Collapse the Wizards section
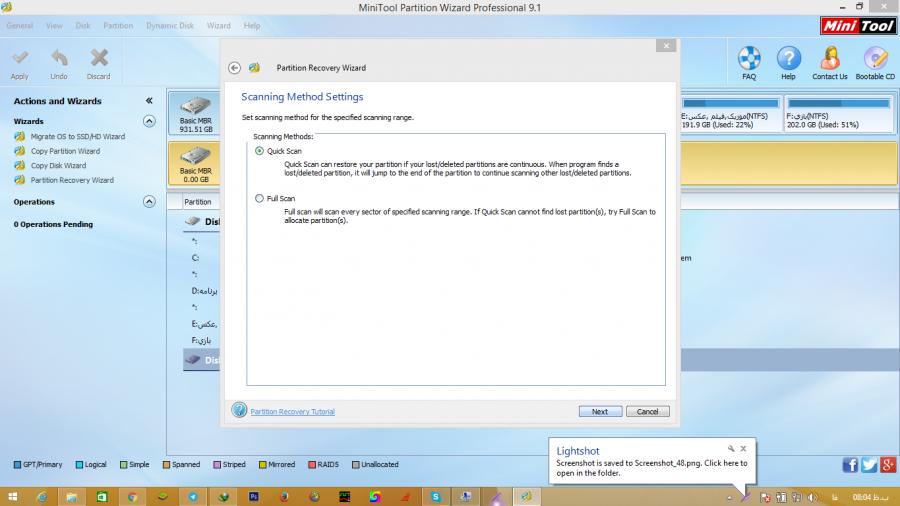The height and width of the screenshot is (506, 900). [x=149, y=121]
